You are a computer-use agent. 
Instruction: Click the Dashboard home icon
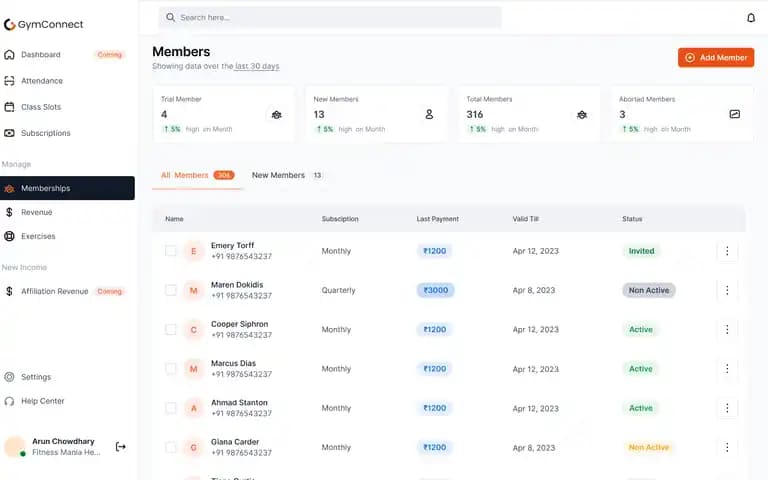click(x=9, y=54)
